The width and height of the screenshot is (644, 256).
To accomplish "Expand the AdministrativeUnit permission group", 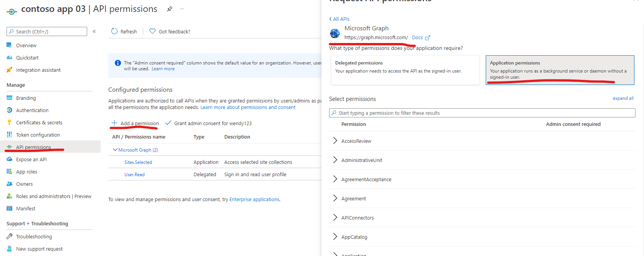I will (335, 160).
